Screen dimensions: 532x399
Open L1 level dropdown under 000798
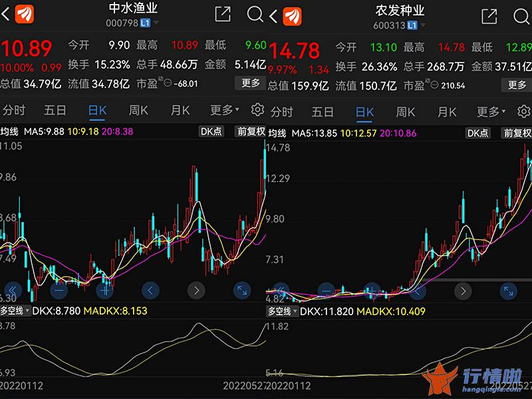tap(149, 23)
